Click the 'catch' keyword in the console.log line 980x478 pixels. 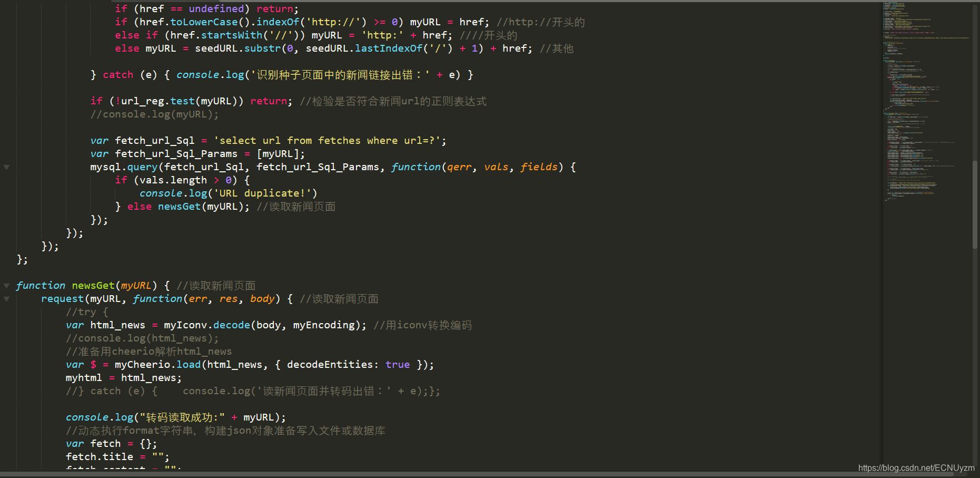click(x=118, y=75)
